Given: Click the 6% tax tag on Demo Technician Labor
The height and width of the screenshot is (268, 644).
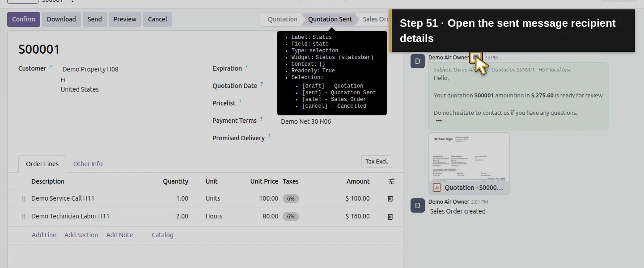Looking at the screenshot, I should coord(291,217).
